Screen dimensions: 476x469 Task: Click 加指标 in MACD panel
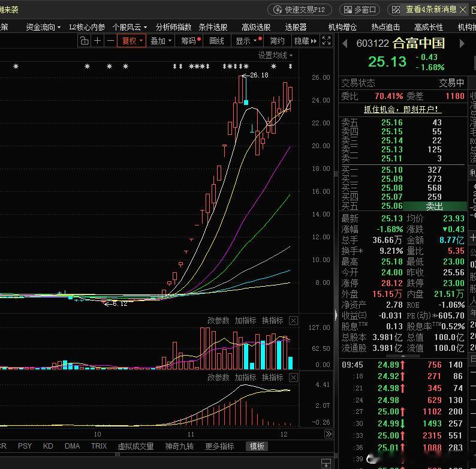pos(245,378)
